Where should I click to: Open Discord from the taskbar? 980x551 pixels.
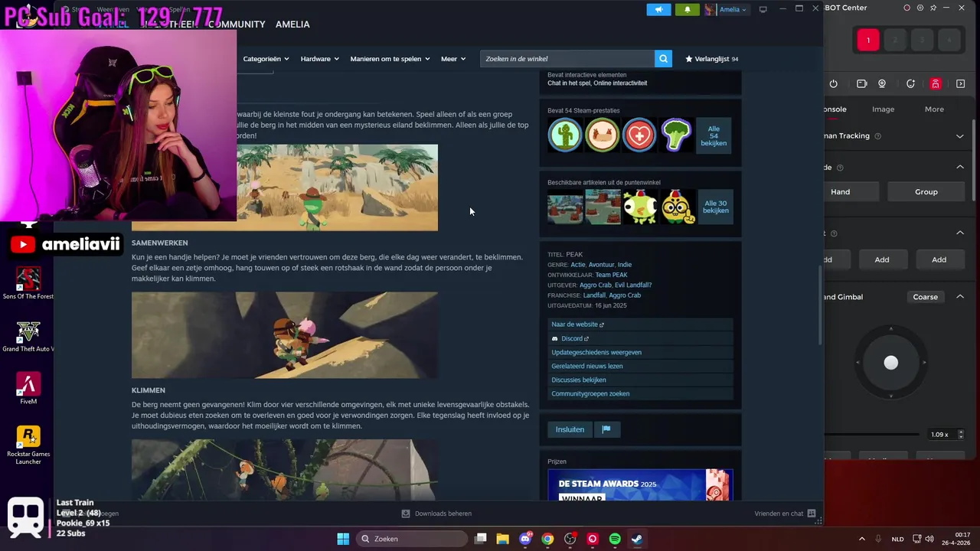(525, 539)
